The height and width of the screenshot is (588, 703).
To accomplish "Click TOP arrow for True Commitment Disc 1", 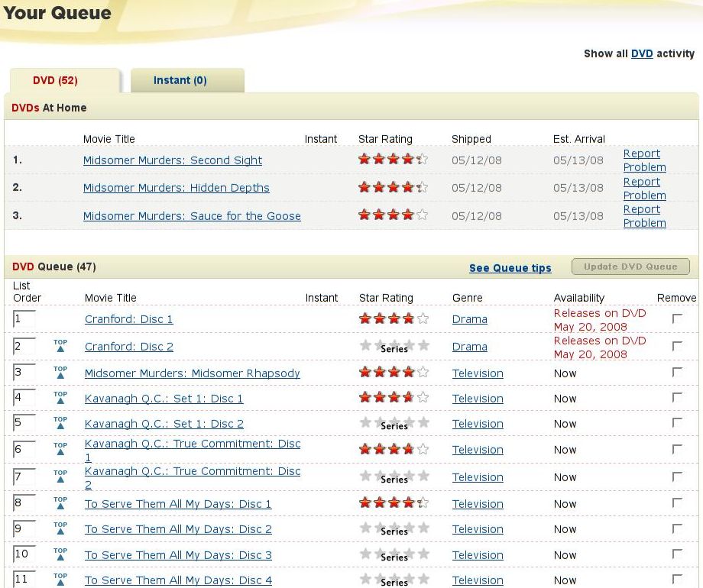I will pyautogui.click(x=60, y=449).
